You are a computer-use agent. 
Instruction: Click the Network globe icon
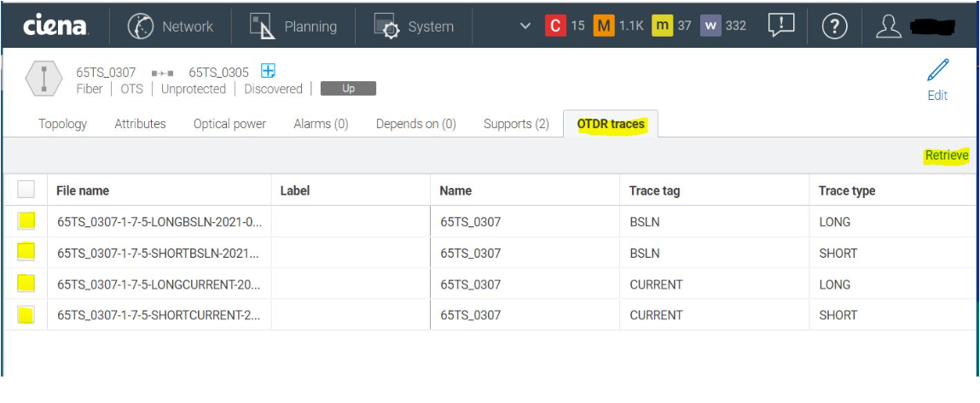tap(140, 26)
